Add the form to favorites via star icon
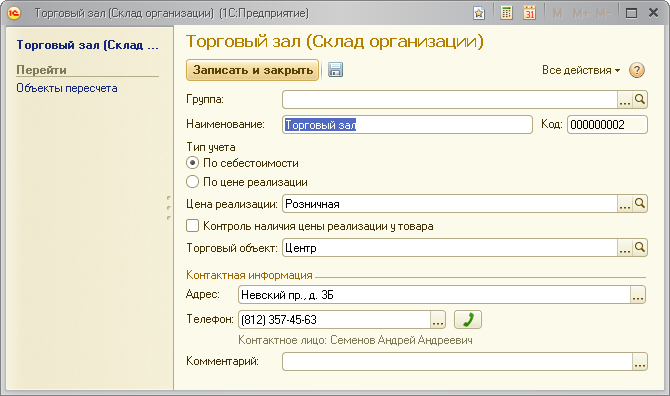The width and height of the screenshot is (670, 396). click(479, 13)
